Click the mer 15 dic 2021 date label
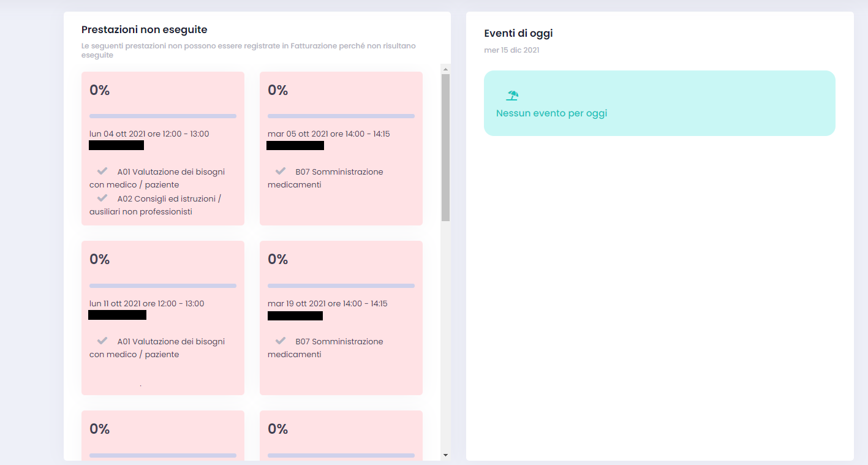Viewport: 868px width, 465px height. pyautogui.click(x=511, y=50)
